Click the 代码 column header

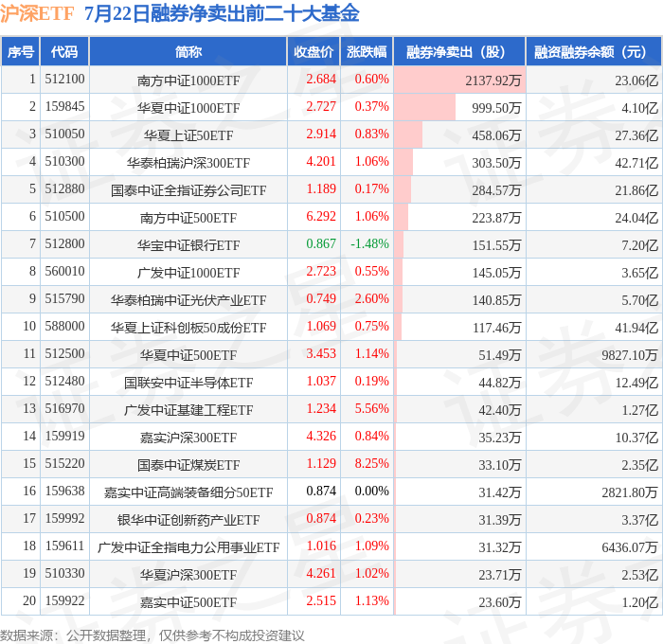64,51
